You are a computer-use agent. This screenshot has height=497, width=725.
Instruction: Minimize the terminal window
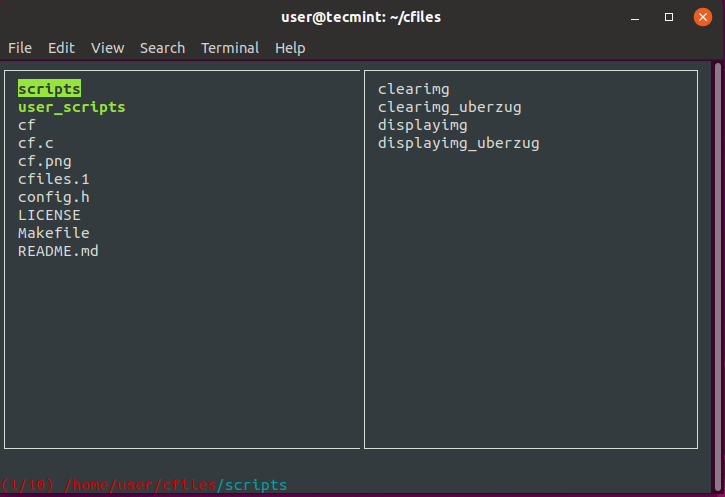pos(634,17)
